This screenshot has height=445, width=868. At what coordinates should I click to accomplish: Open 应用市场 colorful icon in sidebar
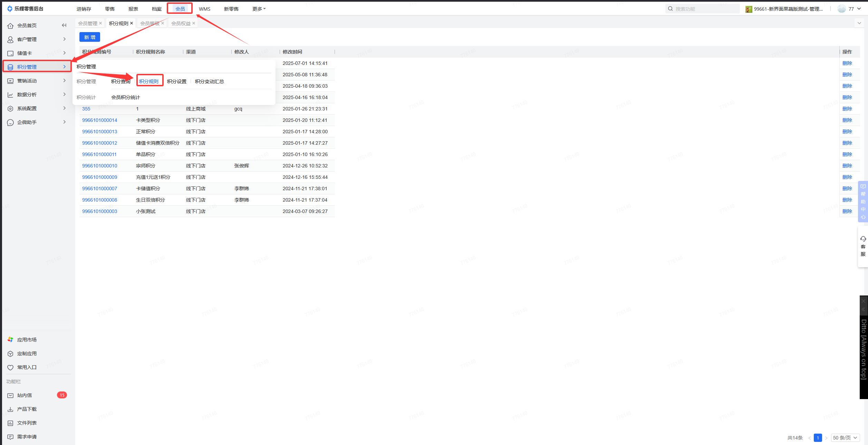[x=10, y=340]
